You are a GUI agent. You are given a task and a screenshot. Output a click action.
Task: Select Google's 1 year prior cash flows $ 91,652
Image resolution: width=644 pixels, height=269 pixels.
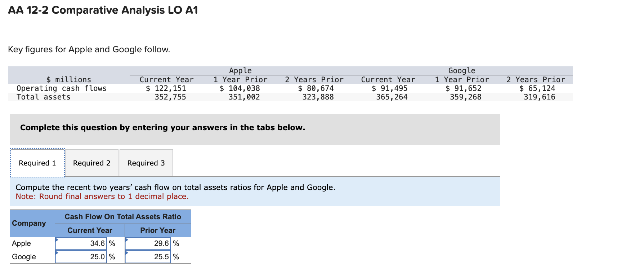pyautogui.click(x=464, y=88)
